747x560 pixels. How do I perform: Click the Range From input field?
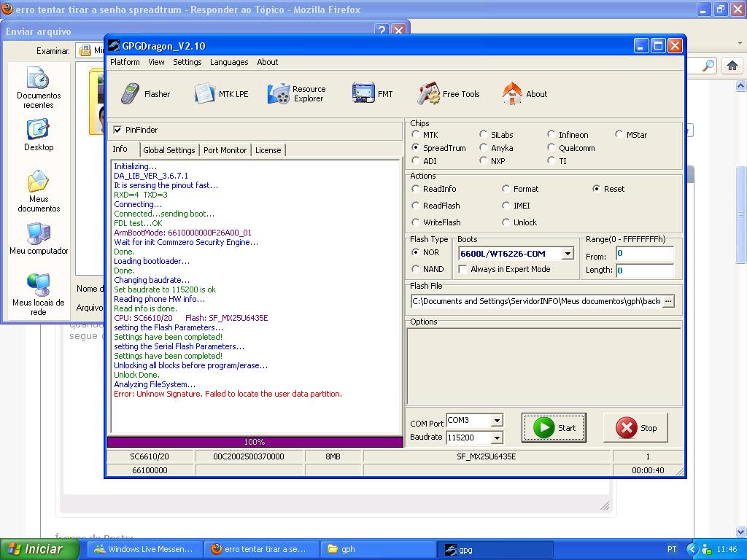[x=645, y=254]
